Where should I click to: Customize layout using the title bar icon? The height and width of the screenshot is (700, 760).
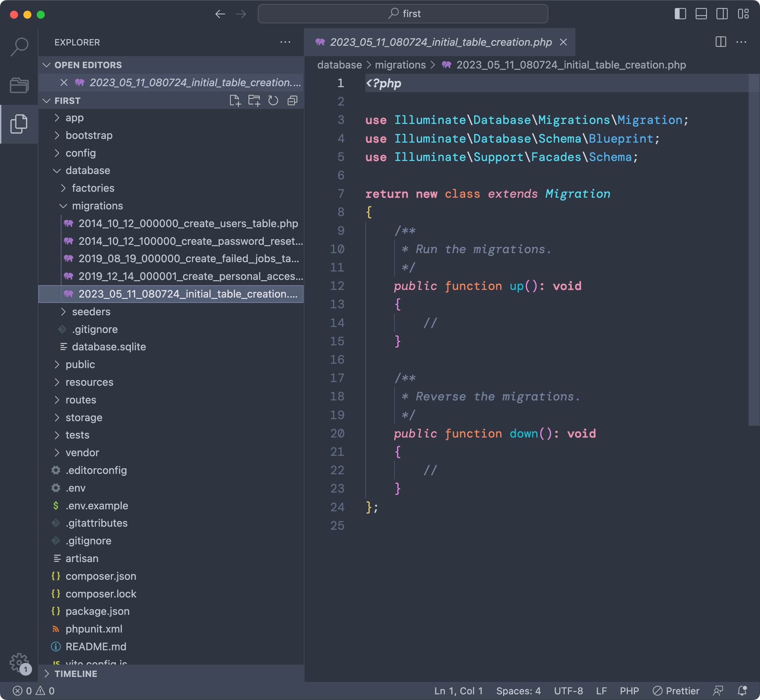point(743,14)
